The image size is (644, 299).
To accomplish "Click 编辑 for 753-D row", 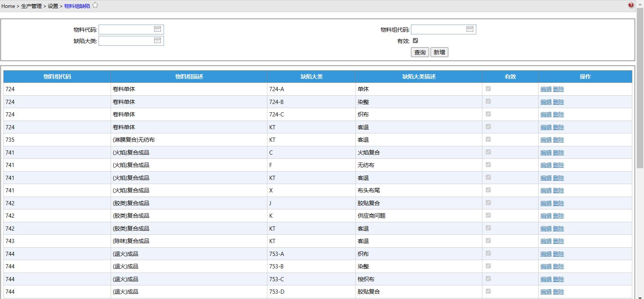I will pos(546,292).
